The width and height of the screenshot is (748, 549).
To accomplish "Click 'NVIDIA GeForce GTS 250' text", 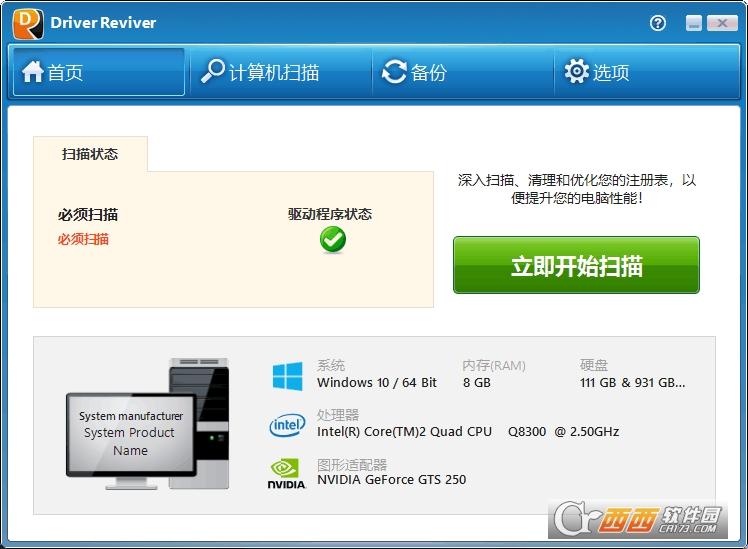I will (x=392, y=479).
